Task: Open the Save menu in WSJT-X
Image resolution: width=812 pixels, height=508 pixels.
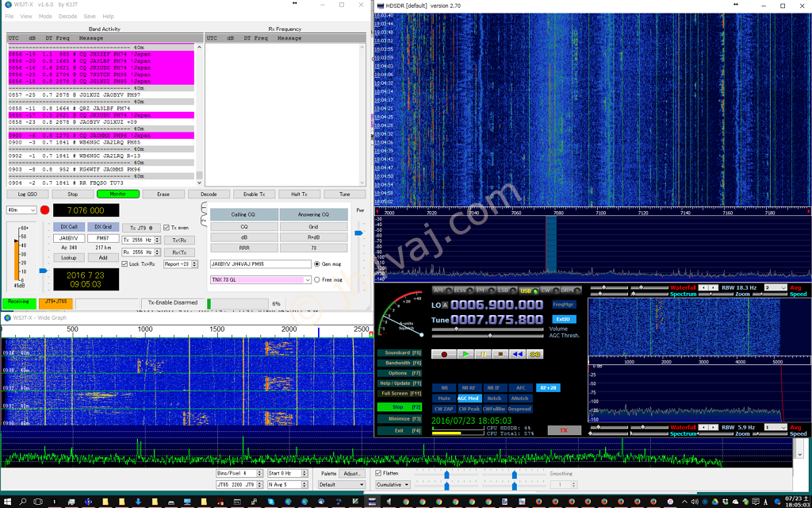Action: pyautogui.click(x=90, y=16)
